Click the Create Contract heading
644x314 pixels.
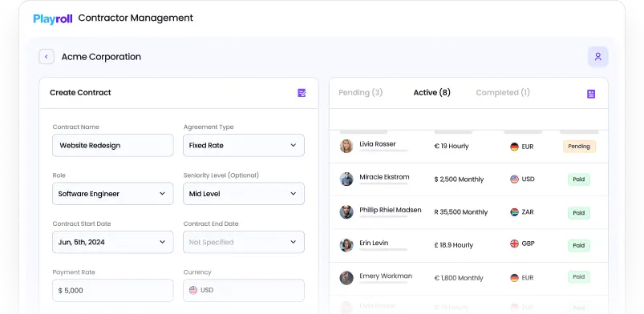(80, 93)
